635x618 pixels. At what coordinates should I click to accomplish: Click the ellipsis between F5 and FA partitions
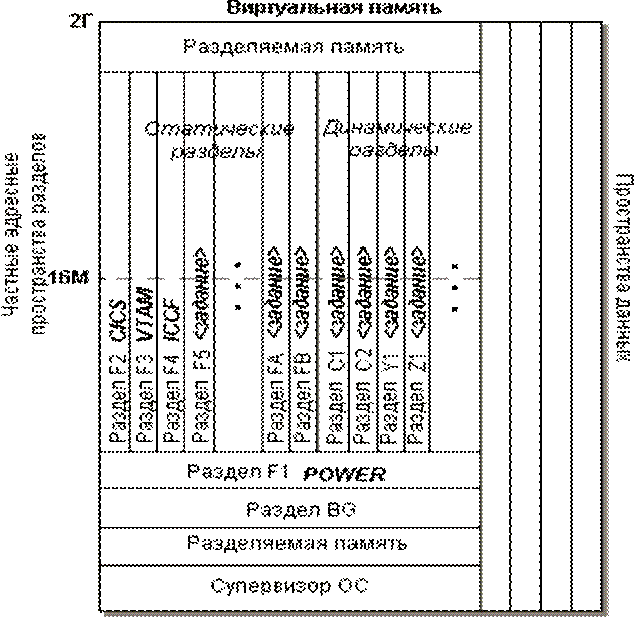pyautogui.click(x=238, y=286)
